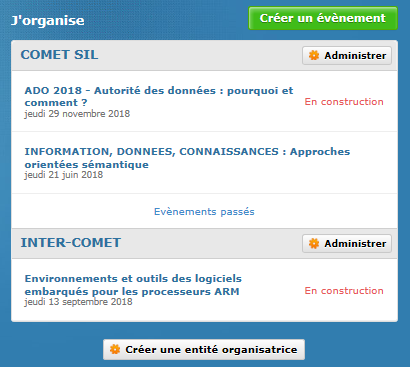Click En construction status of ARM processors event
Screen dimensions: 410x367
(x=344, y=291)
